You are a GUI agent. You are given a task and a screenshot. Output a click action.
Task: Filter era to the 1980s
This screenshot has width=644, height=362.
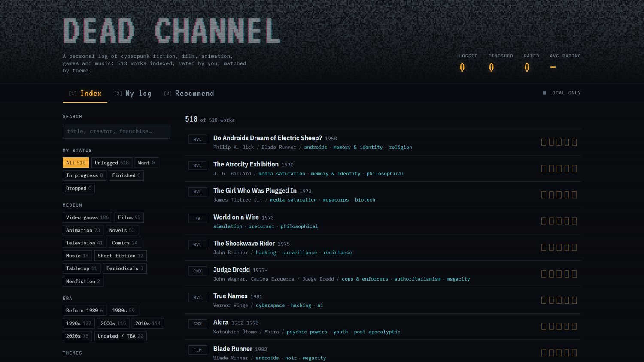(124, 311)
